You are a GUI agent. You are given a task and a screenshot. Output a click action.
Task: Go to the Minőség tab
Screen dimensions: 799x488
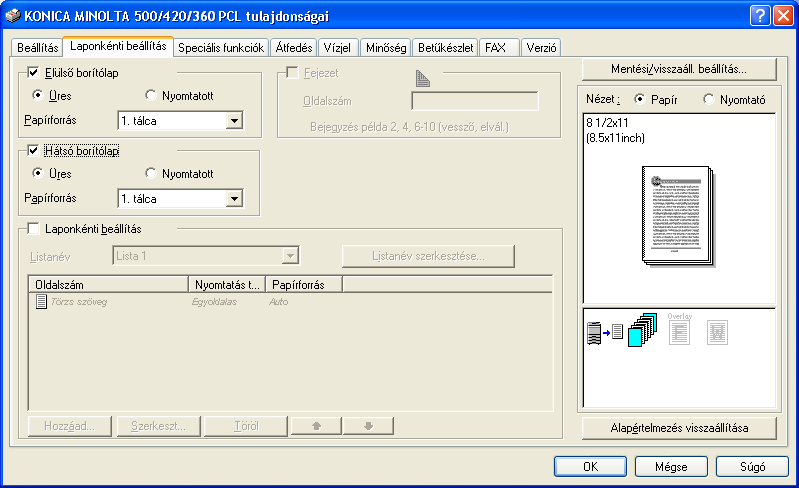point(386,48)
